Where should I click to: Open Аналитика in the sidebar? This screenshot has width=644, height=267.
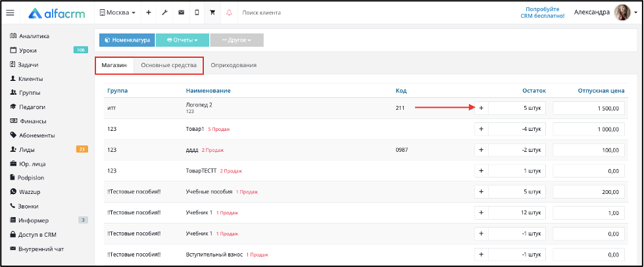click(x=29, y=36)
